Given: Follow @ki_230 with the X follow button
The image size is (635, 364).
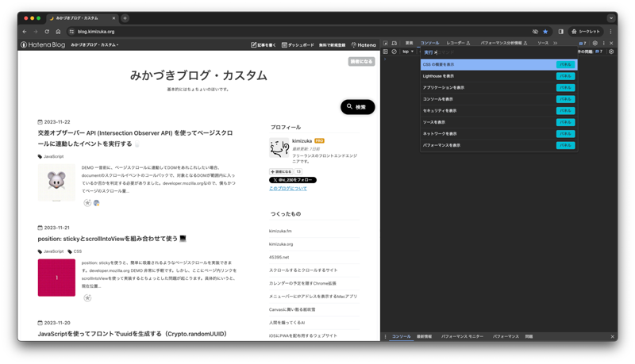Looking at the screenshot, I should 293,180.
